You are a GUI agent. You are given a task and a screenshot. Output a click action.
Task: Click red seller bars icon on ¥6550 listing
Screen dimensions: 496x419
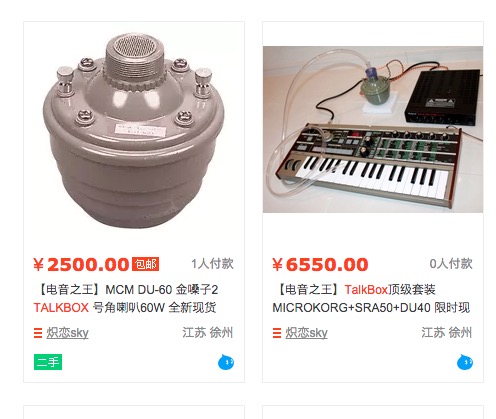(277, 333)
